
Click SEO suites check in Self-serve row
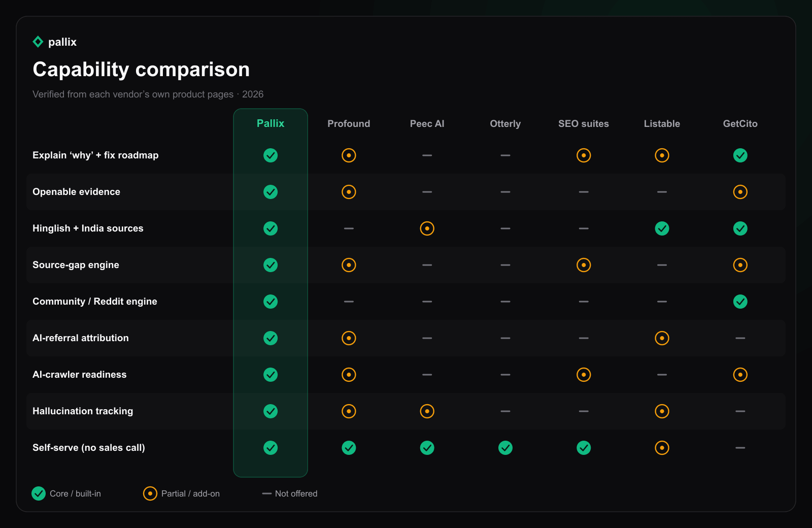click(584, 448)
